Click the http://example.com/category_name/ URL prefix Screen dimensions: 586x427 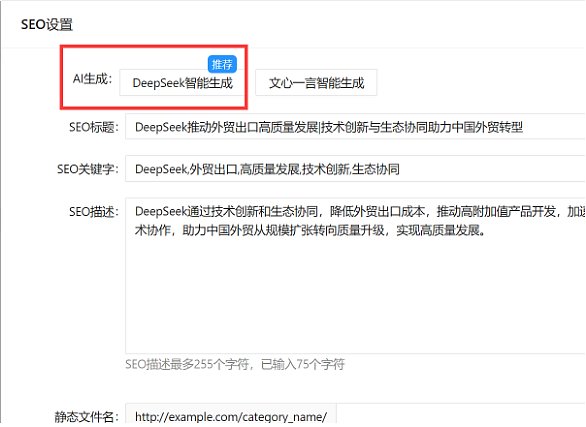[x=231, y=416]
